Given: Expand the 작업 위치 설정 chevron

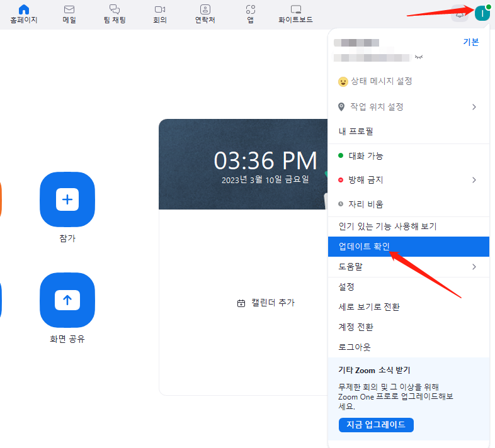Looking at the screenshot, I should 474,107.
